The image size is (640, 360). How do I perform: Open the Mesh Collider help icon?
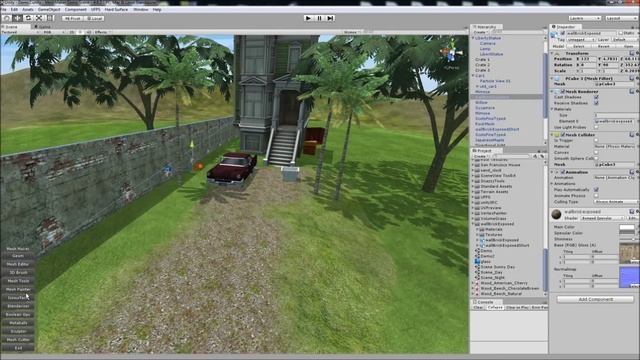[632, 135]
